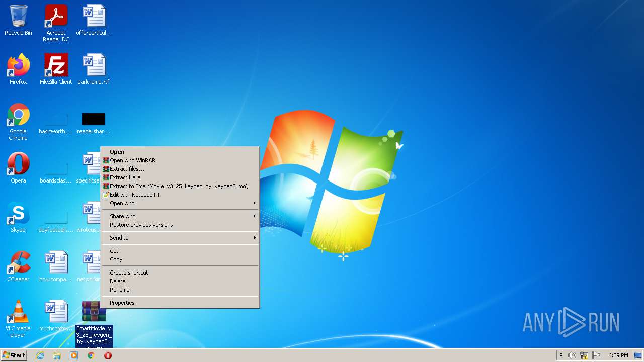Expand Open with submenu
This screenshot has height=362, width=644.
[180, 203]
